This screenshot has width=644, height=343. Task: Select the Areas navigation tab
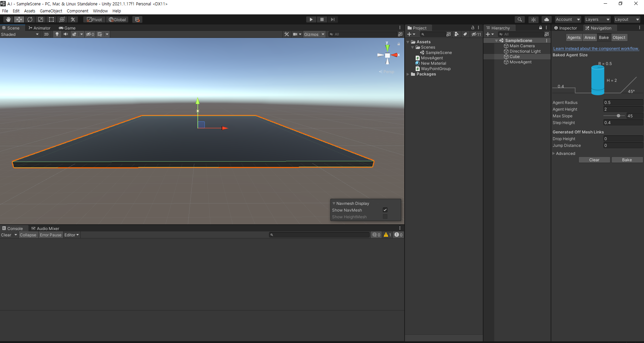pyautogui.click(x=590, y=38)
